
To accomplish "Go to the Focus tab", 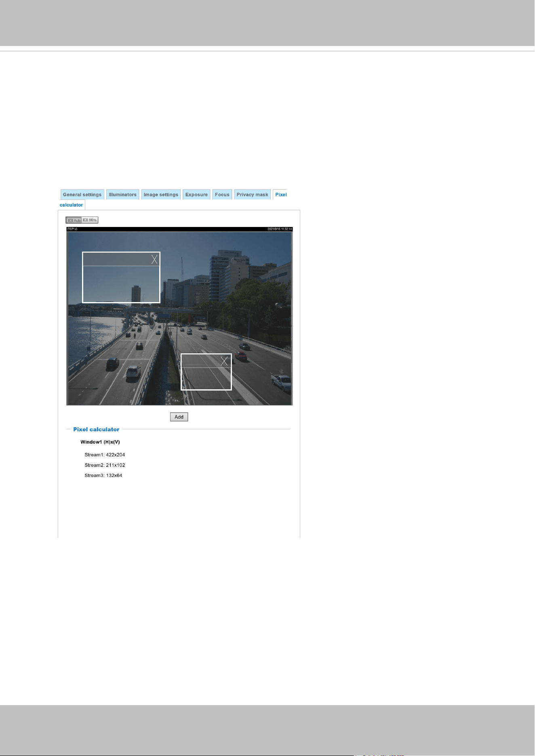I will coord(222,195).
